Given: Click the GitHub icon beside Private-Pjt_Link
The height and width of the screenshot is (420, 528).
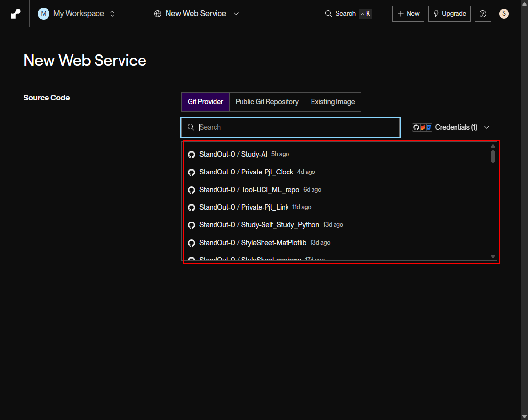Looking at the screenshot, I should tap(192, 207).
